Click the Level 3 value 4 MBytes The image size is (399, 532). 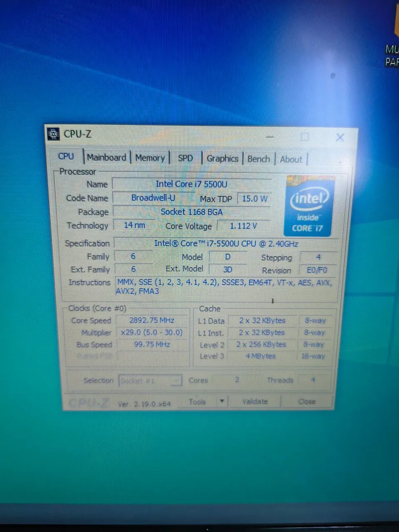point(261,356)
